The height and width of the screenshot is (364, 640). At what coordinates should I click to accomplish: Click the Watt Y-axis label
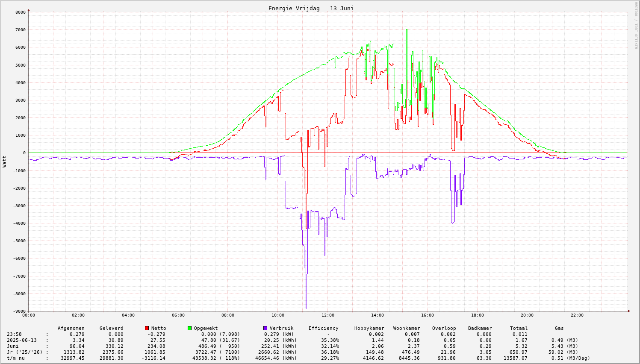[x=5, y=161]
